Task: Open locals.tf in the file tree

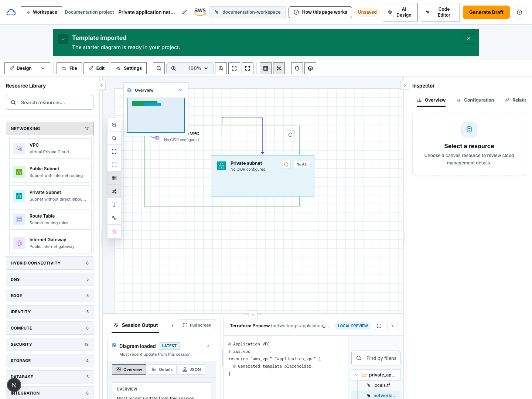Action: pos(381,385)
